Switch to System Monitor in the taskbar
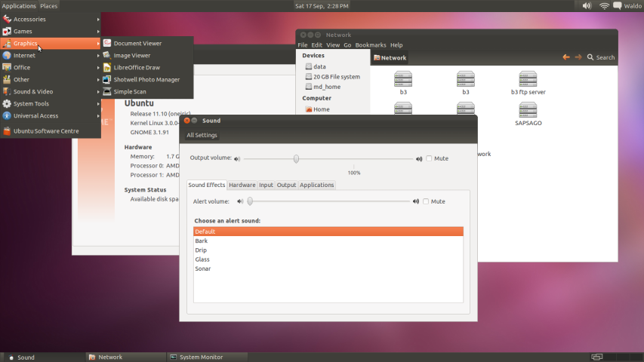Image resolution: width=644 pixels, height=362 pixels. point(201,357)
